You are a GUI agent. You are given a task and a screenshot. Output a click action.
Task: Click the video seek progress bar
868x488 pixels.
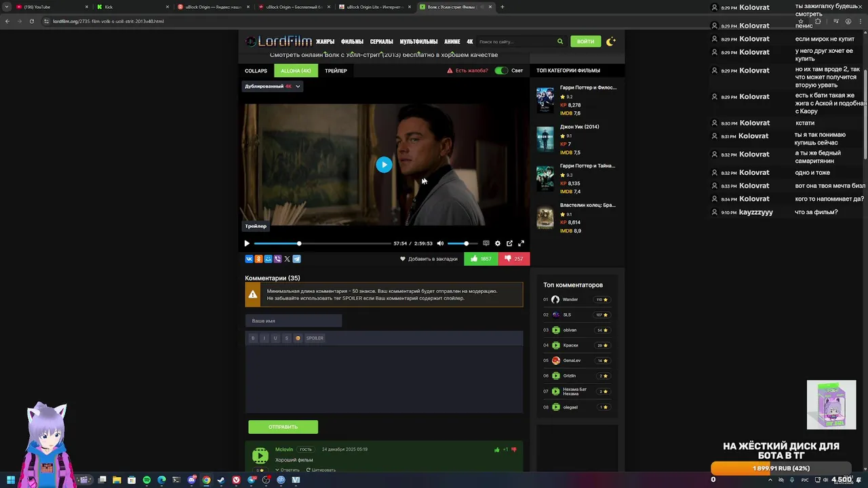click(323, 243)
